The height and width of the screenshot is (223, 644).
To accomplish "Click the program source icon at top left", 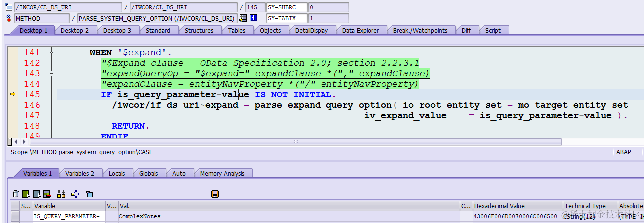I will pos(8,7).
